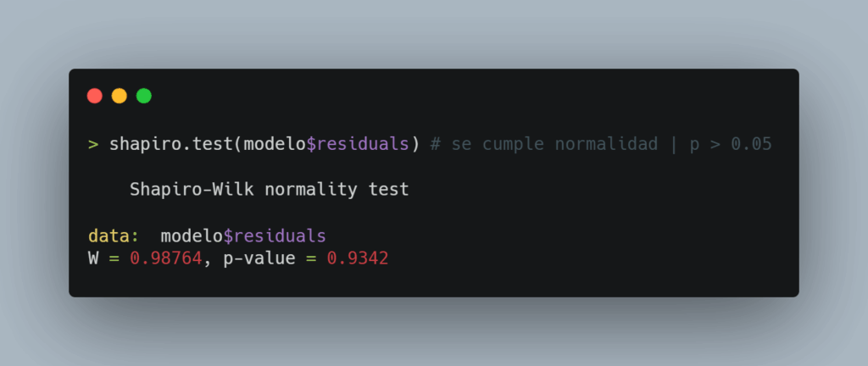
Task: Click the 'p-value' label text
Action: (259, 258)
